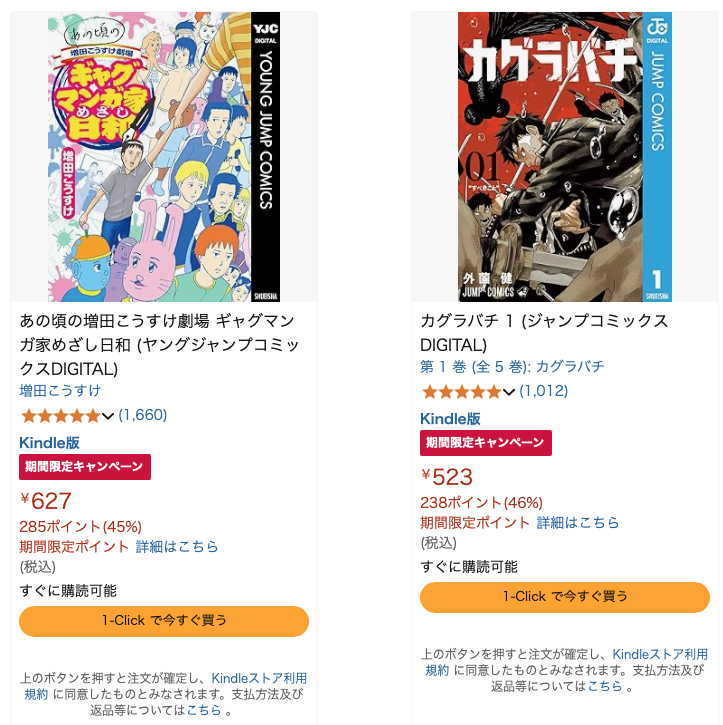Viewport: 723px width, 725px height.
Task: Buy ¥523 カグラバチ with 1-Click で今すぐ買う
Action: pyautogui.click(x=564, y=597)
